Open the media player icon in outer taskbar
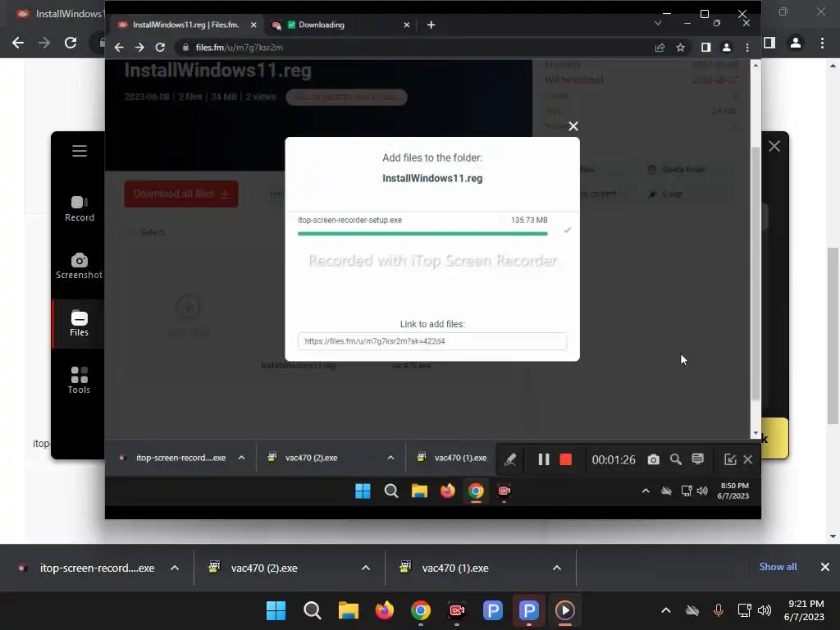 coord(564,610)
